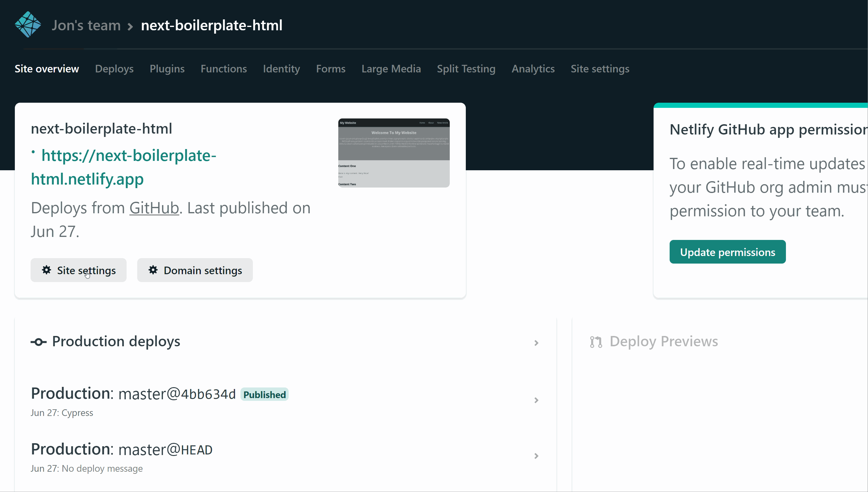Open the Identity tab
This screenshot has height=492, width=868.
281,68
